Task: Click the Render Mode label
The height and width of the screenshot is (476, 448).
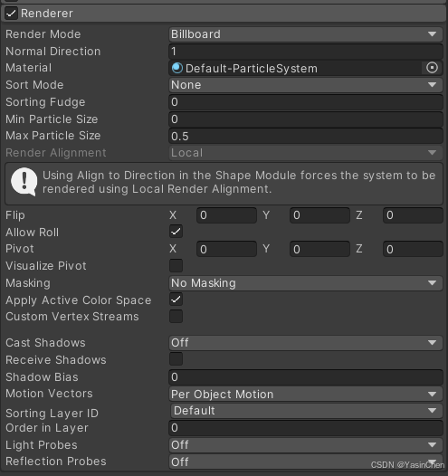Action: click(43, 34)
